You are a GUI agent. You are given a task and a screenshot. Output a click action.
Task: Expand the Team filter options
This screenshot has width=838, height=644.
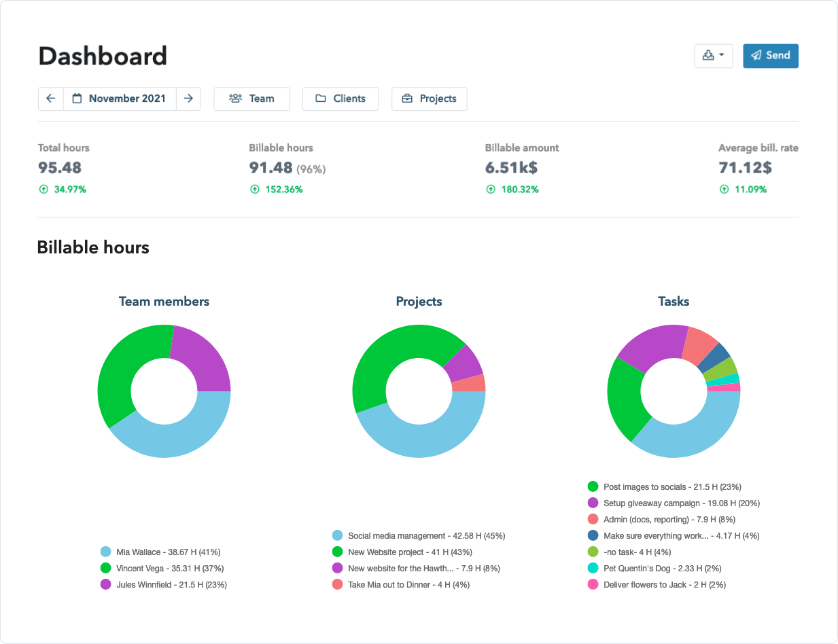(251, 99)
